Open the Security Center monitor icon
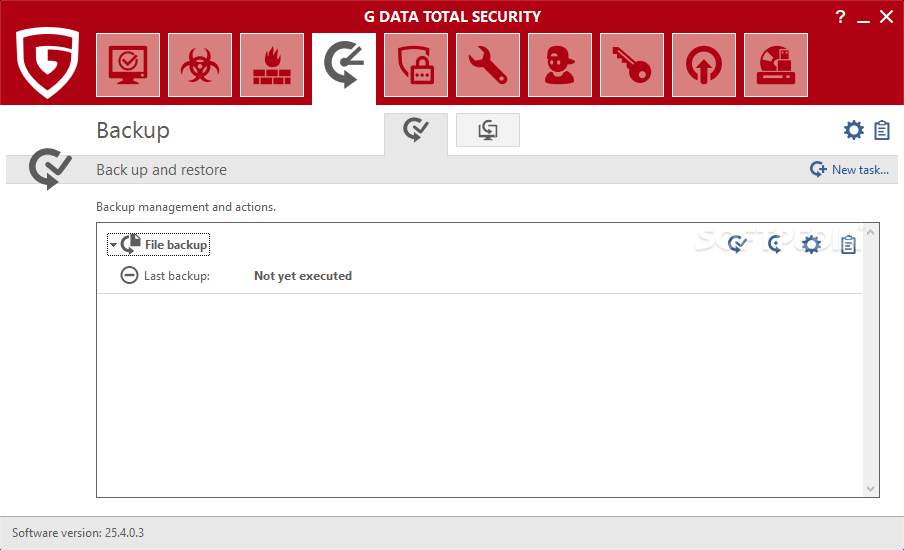The height and width of the screenshot is (550, 904). point(128,65)
